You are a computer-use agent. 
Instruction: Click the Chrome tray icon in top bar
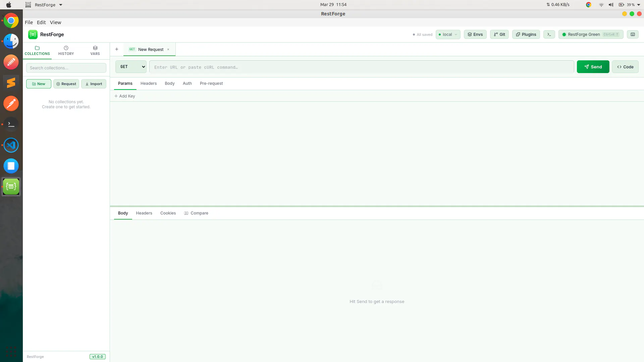click(588, 5)
